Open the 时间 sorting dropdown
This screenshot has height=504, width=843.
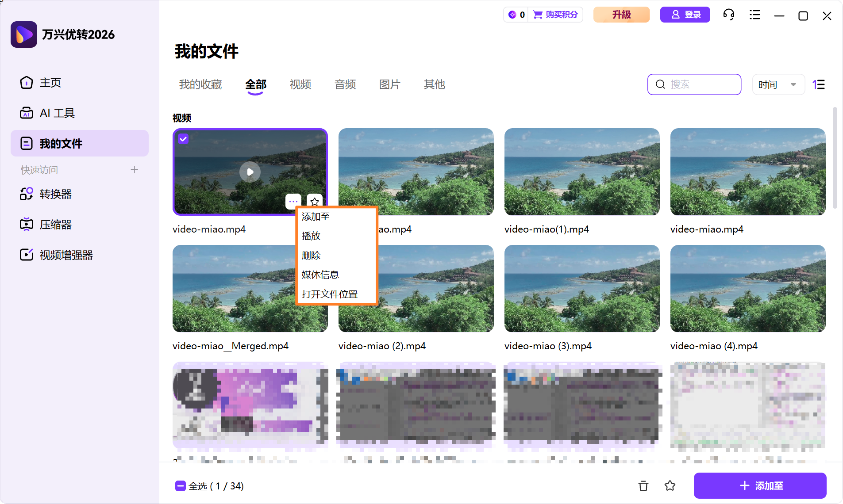pyautogui.click(x=778, y=84)
